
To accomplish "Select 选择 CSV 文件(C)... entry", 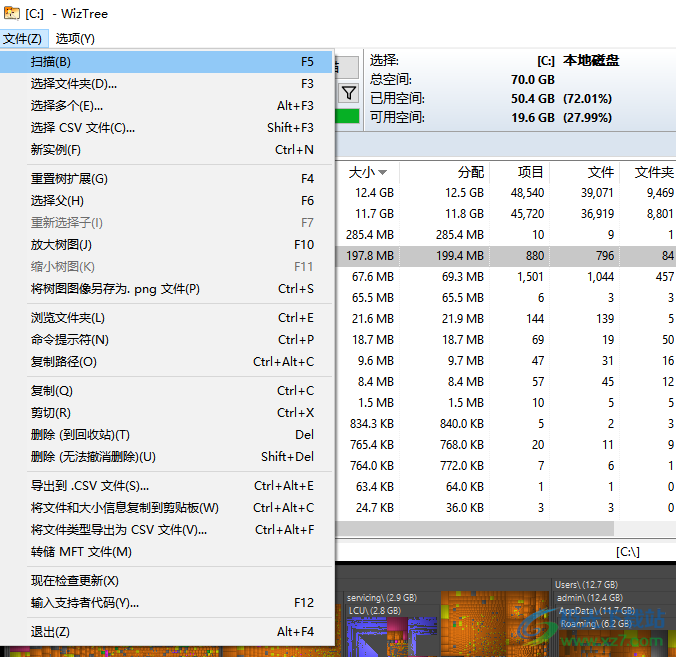I will pos(166,128).
